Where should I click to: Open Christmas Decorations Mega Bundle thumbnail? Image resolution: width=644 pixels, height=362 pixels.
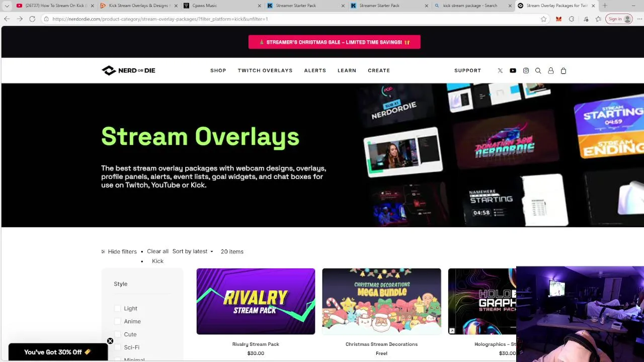coord(381,301)
